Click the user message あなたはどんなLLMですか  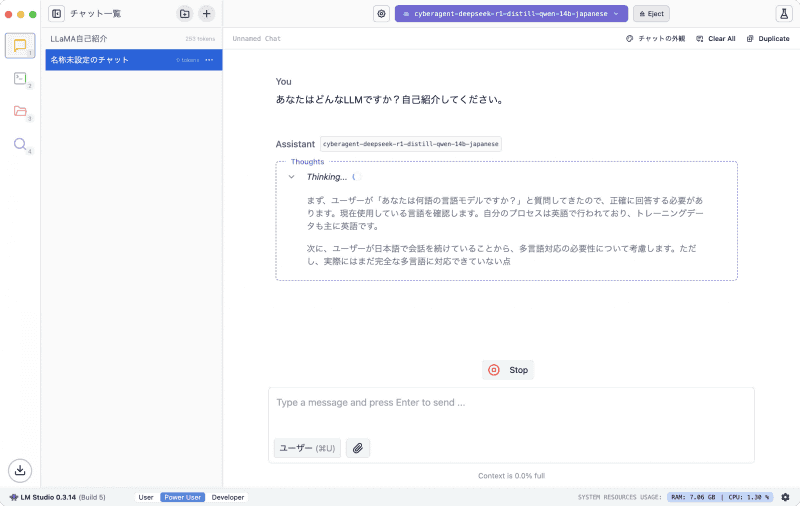coord(390,100)
